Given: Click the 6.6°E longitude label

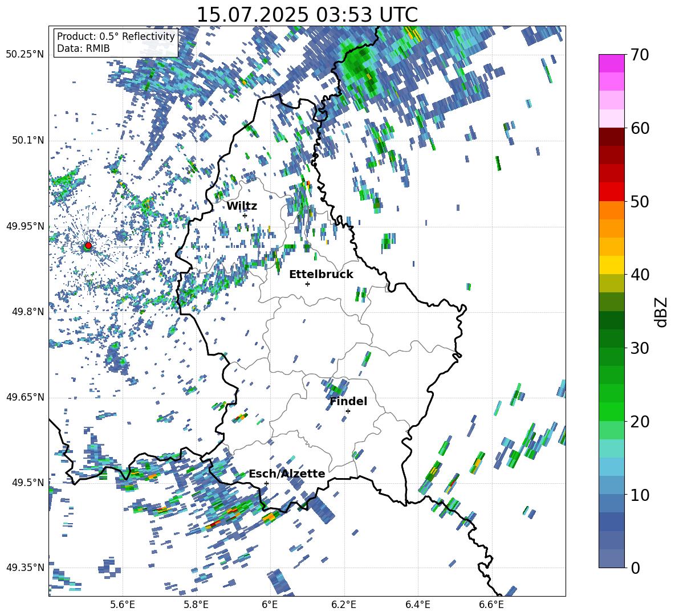Looking at the screenshot, I should coord(491,605).
